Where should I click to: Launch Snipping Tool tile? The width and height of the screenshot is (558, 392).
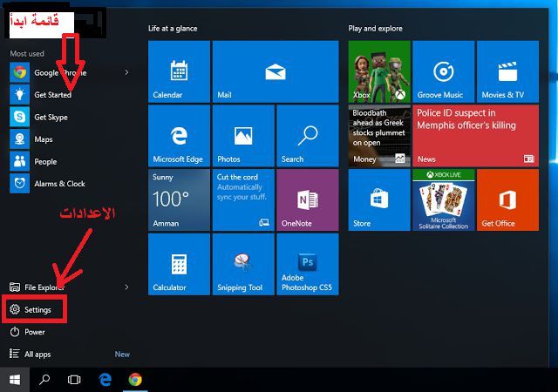tap(243, 264)
